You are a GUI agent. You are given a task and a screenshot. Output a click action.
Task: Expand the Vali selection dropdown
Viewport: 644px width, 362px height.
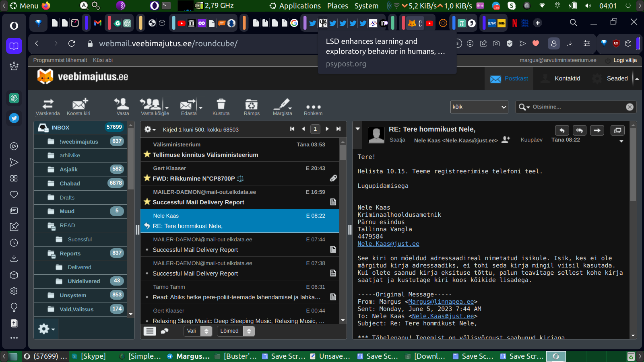198,331
